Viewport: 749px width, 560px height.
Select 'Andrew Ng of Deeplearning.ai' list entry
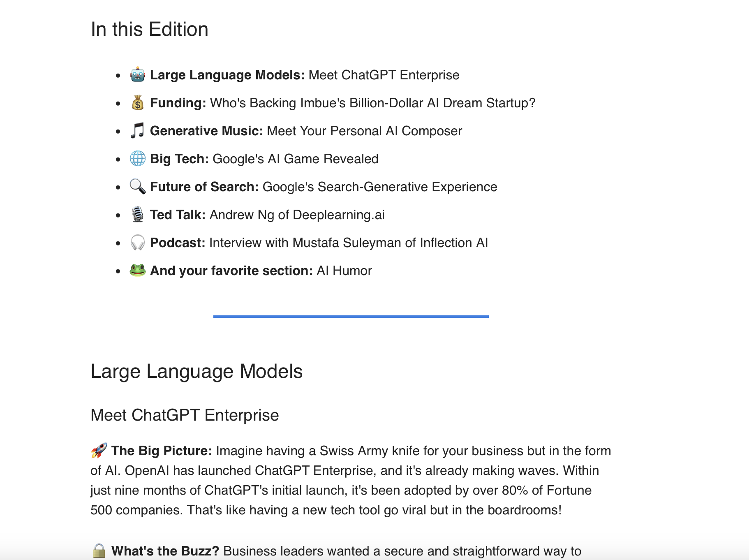pos(297,215)
